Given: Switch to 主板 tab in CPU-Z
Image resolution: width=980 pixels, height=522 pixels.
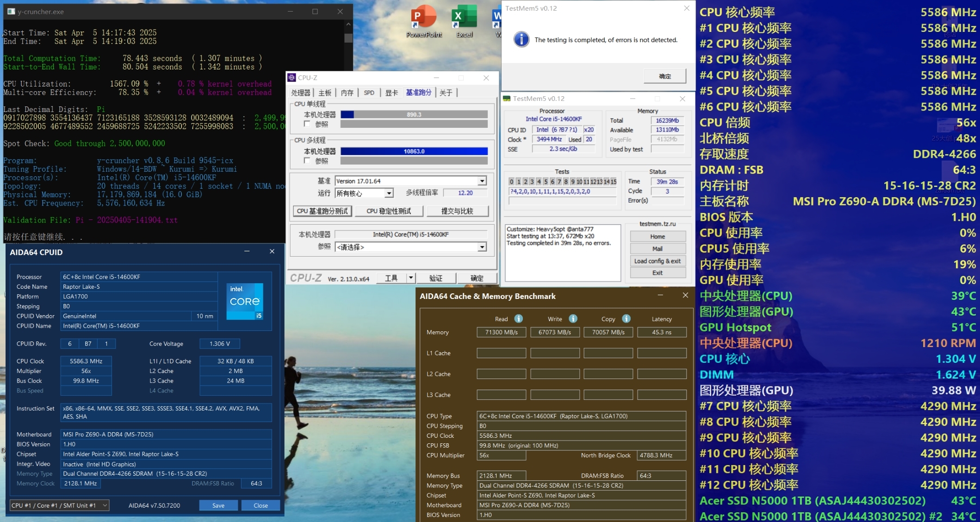Looking at the screenshot, I should [x=325, y=93].
